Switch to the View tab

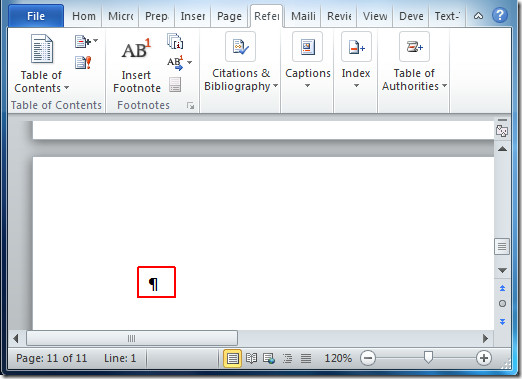tap(375, 16)
